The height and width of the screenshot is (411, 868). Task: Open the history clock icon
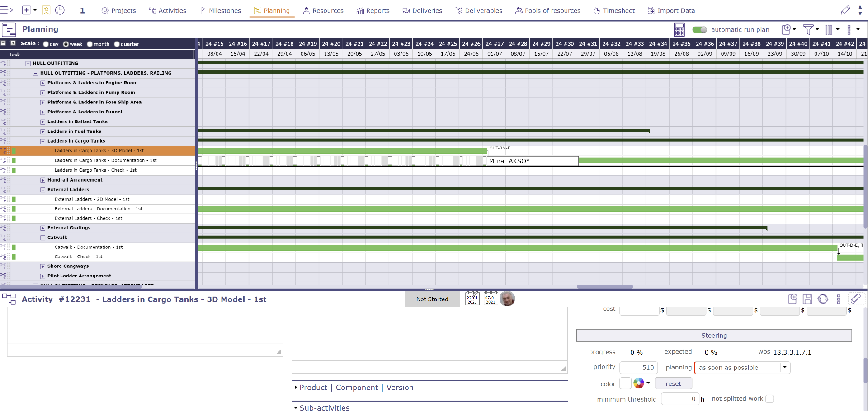coord(60,10)
